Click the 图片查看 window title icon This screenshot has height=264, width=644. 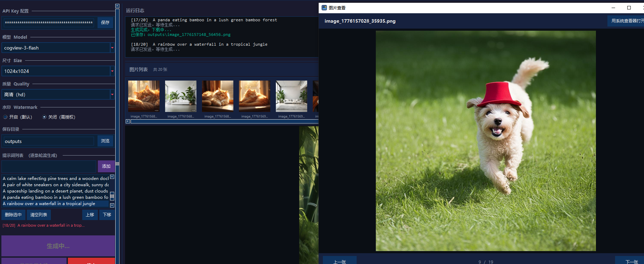tap(324, 8)
